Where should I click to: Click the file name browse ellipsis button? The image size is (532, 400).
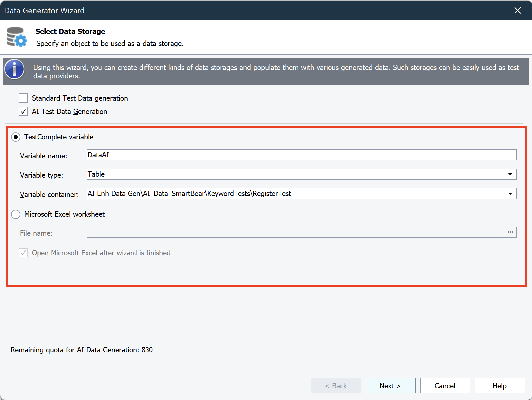click(x=510, y=232)
